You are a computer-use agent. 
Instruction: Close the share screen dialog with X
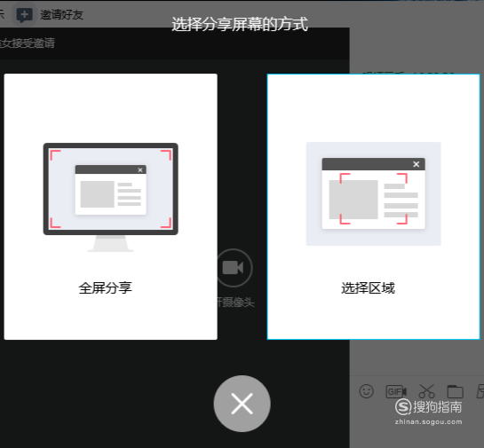(242, 404)
